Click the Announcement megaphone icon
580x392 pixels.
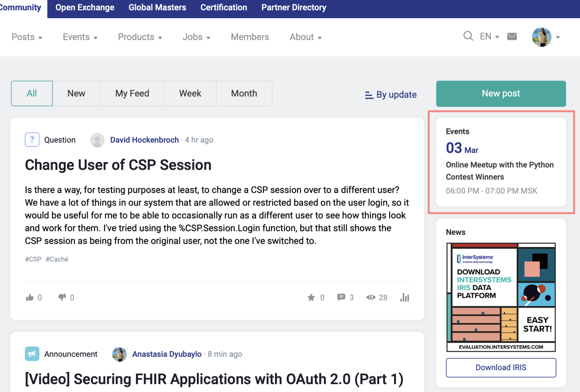(x=32, y=354)
